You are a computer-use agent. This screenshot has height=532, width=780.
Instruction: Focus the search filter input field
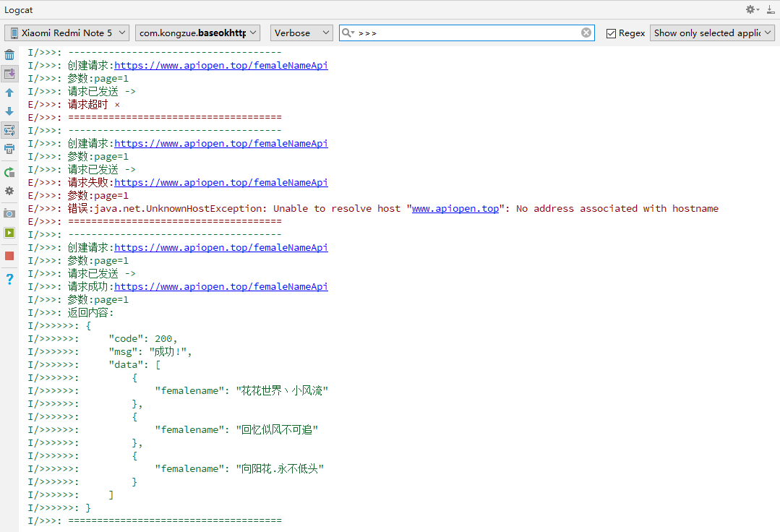coord(468,33)
